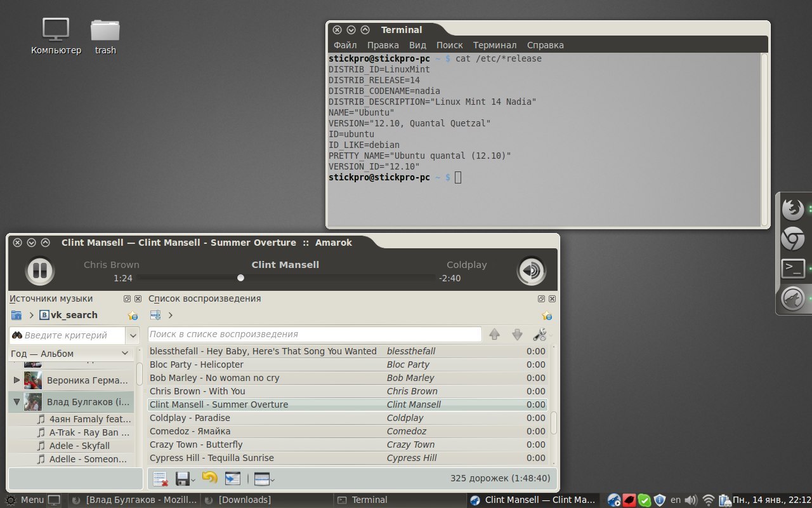Open save playlist floppy disk dropdown
Image resolution: width=812 pixels, height=508 pixels.
(185, 479)
